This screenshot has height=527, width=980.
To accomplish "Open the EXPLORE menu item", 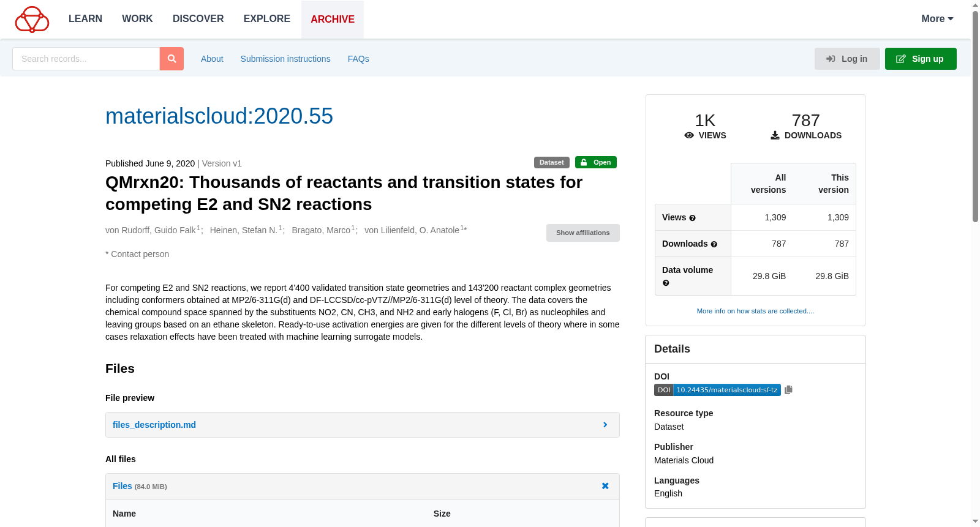I will pyautogui.click(x=266, y=19).
